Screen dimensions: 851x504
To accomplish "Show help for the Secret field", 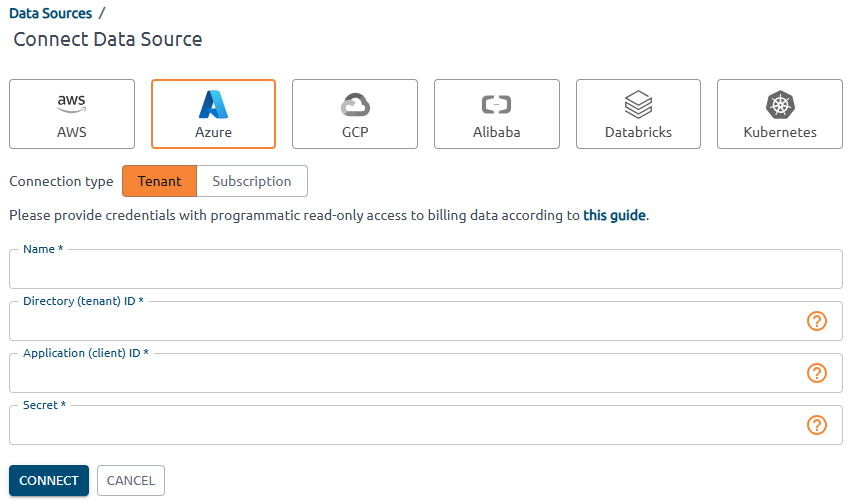I will pyautogui.click(x=817, y=425).
